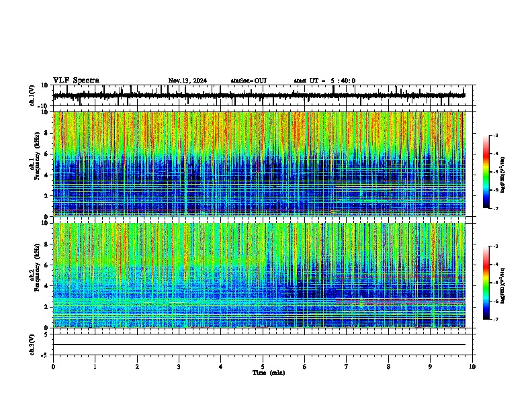
Task: Click the "2" kHz tick on ch.1 frequency axis
Action: pos(46,196)
